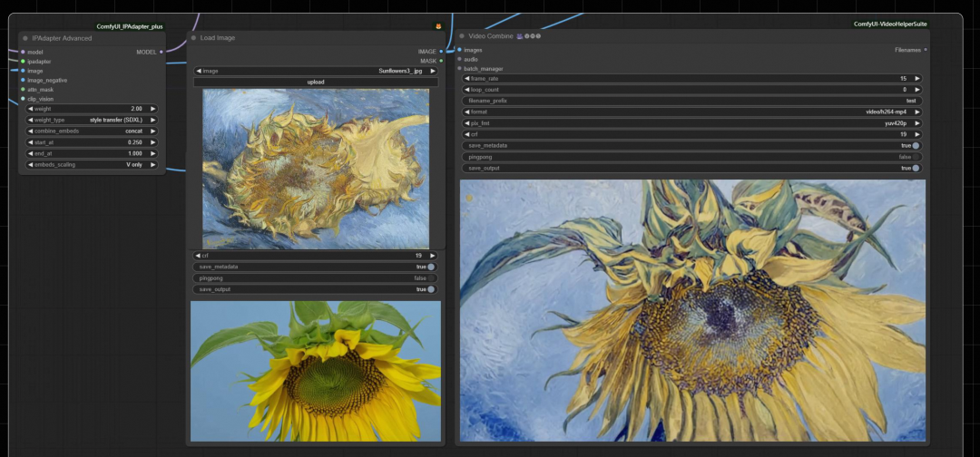Open the combine_embeds dropdown showing concat
980x457 pixels.
[x=92, y=131]
